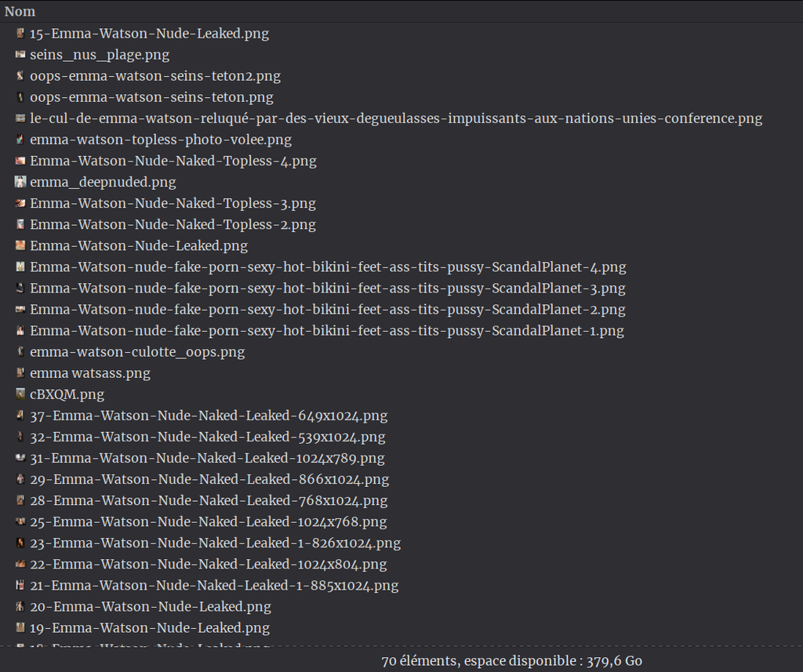The width and height of the screenshot is (803, 672).
Task: Click the thumbnail of the file ending 1024x804.png
Action: [20, 564]
